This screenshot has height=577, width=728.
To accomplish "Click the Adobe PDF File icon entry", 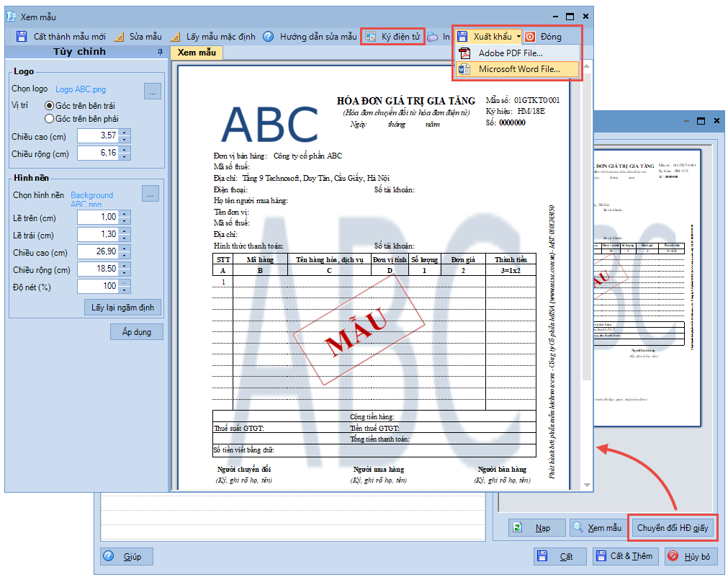I will [x=465, y=53].
